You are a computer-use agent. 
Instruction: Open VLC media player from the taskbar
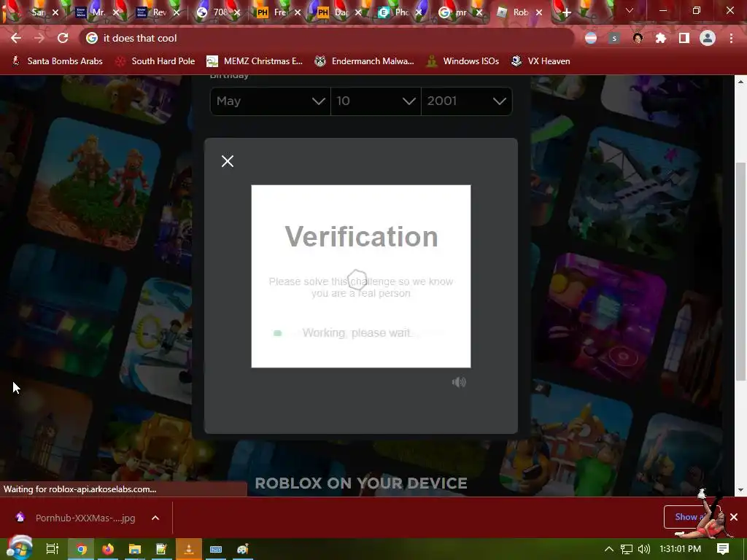pos(189,550)
